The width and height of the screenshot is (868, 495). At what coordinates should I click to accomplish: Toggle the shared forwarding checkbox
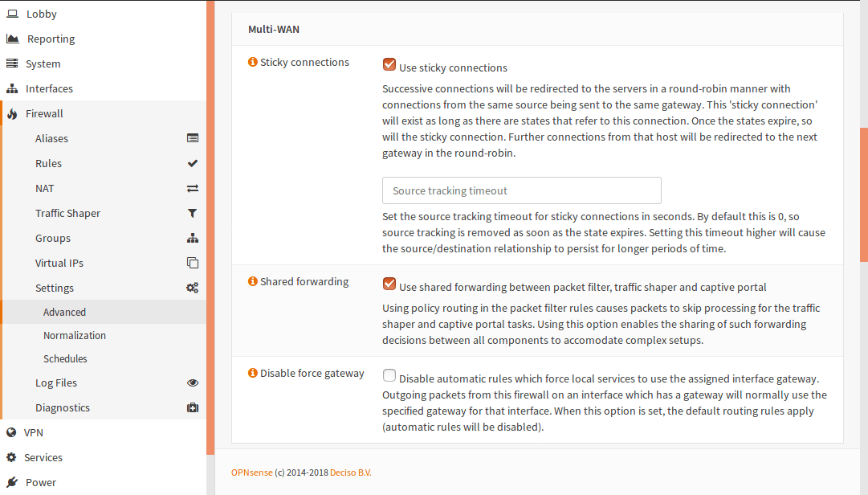point(389,284)
